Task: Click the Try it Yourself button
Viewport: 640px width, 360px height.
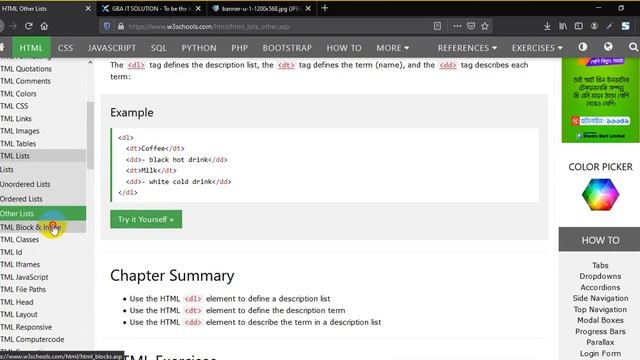Action: (x=146, y=219)
